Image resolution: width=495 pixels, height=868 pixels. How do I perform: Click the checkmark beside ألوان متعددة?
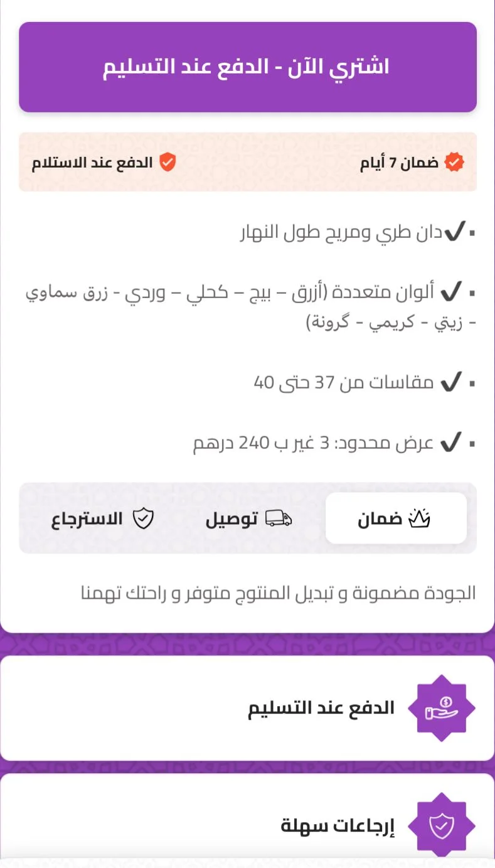click(x=451, y=292)
